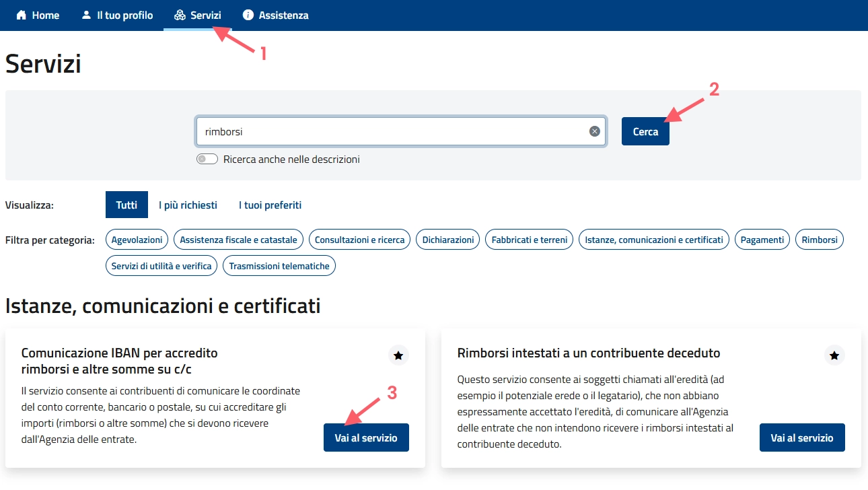This screenshot has width=868, height=490.
Task: Apply the Rimborsi category filter
Action: pyautogui.click(x=819, y=239)
